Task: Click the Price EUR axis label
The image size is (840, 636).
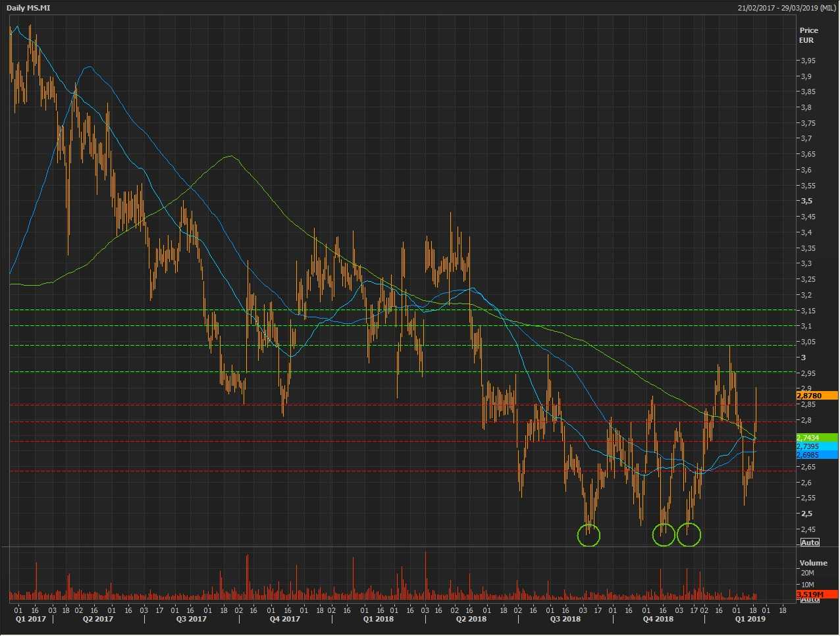Action: pyautogui.click(x=808, y=35)
